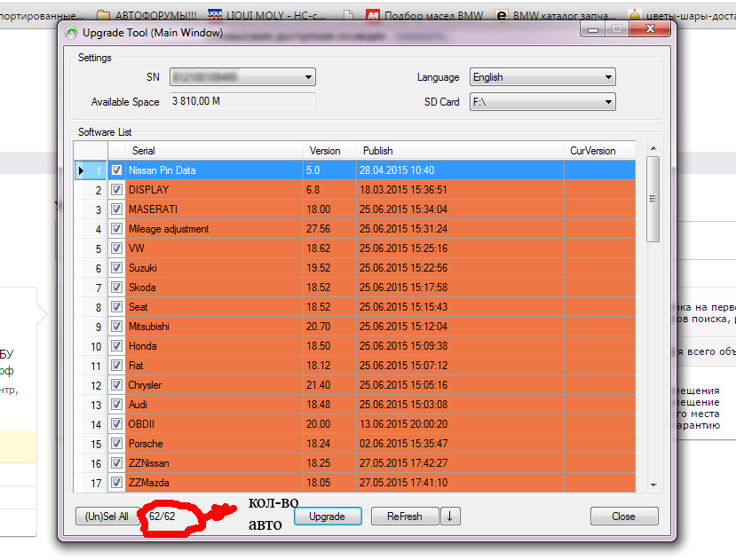Click the Подбор масел BMW bookmark icon
The height and width of the screenshot is (560, 736).
tap(373, 16)
